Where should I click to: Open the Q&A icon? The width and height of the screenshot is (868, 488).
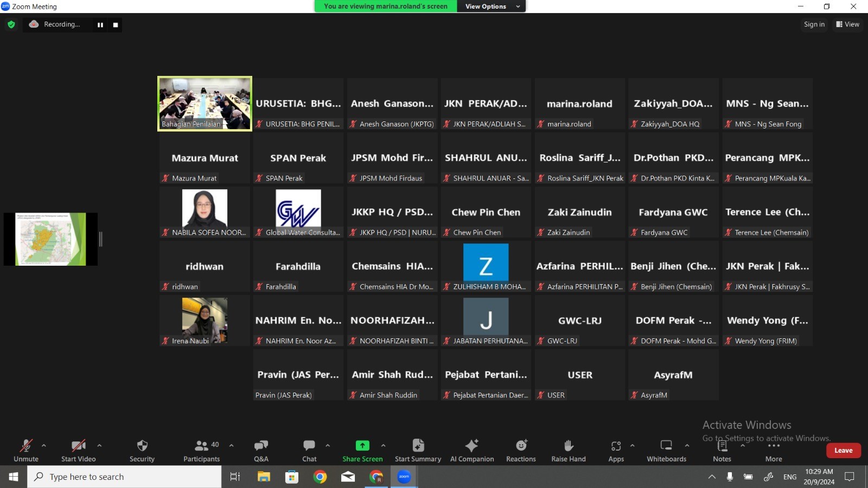coord(261,446)
